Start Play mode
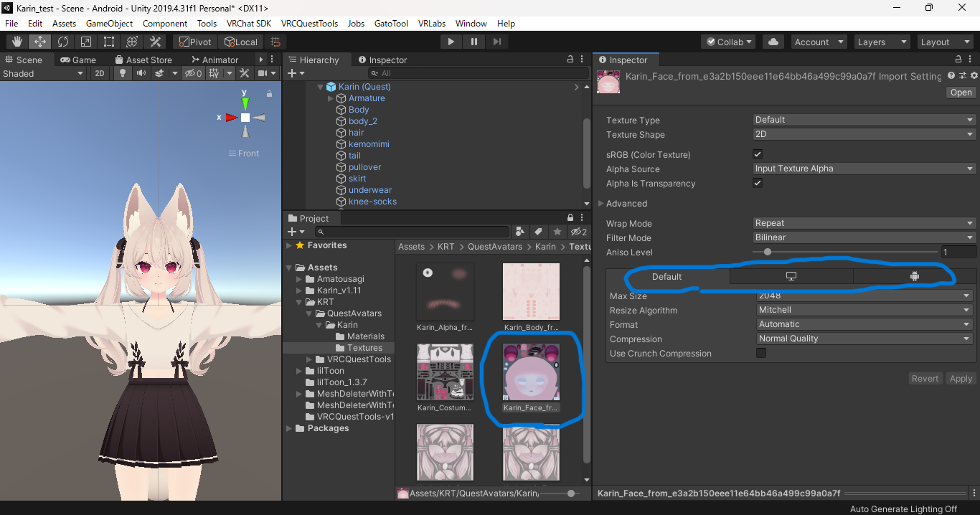980x515 pixels. point(451,42)
